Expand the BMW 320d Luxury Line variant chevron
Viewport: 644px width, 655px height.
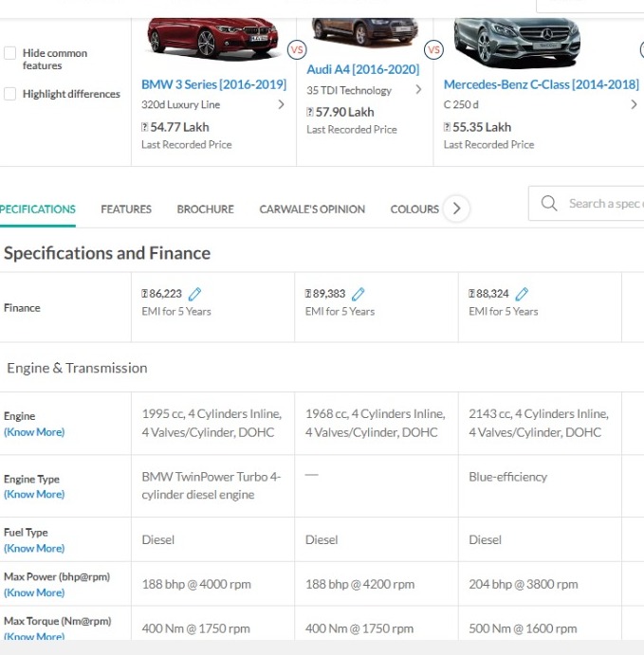tap(282, 104)
